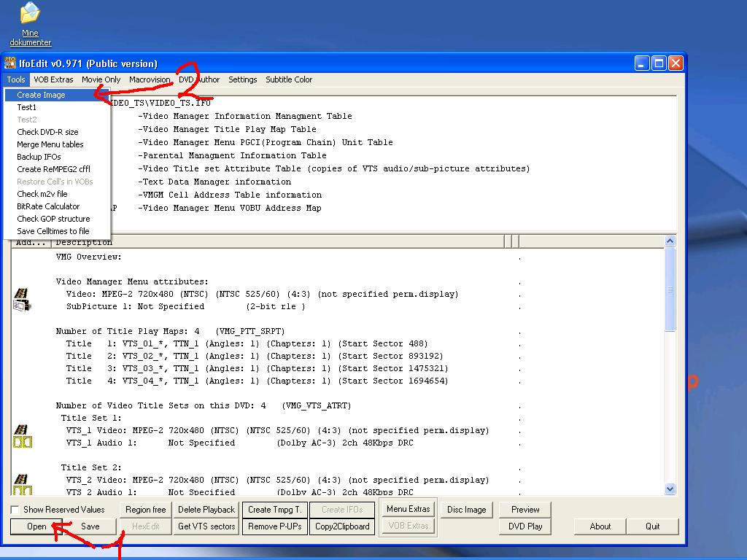
Task: Select Create ReMPEG2 cffl entry
Action: point(57,169)
